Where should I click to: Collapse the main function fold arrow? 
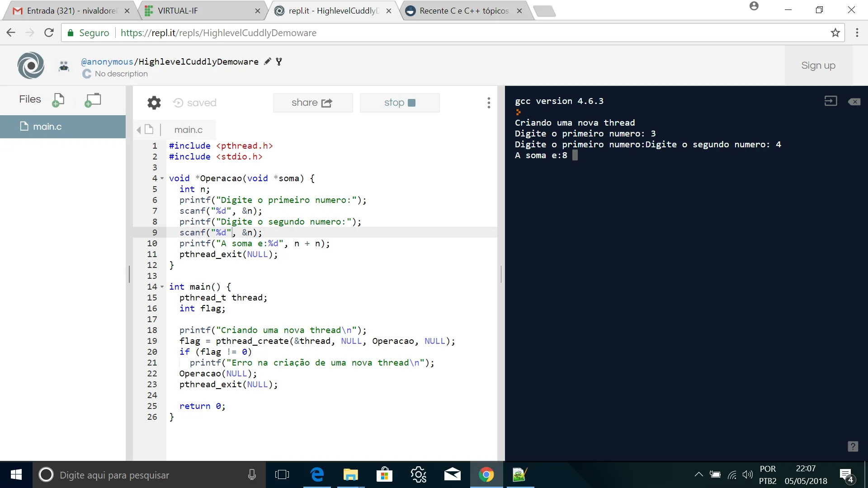point(162,287)
